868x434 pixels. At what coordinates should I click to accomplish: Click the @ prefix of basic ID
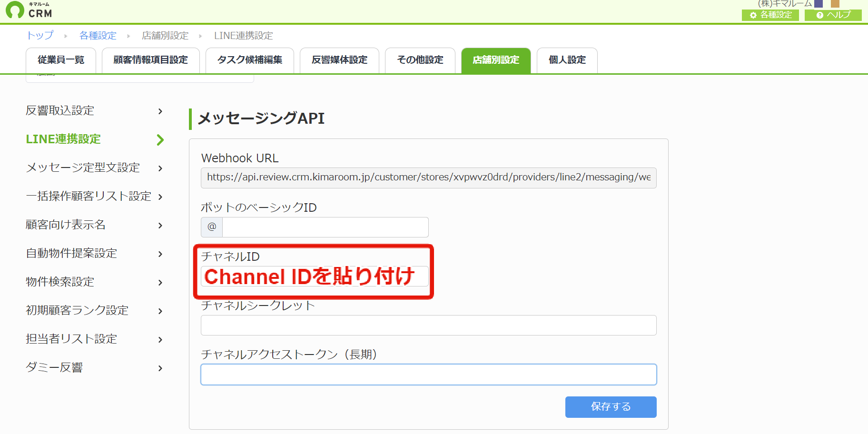(212, 227)
